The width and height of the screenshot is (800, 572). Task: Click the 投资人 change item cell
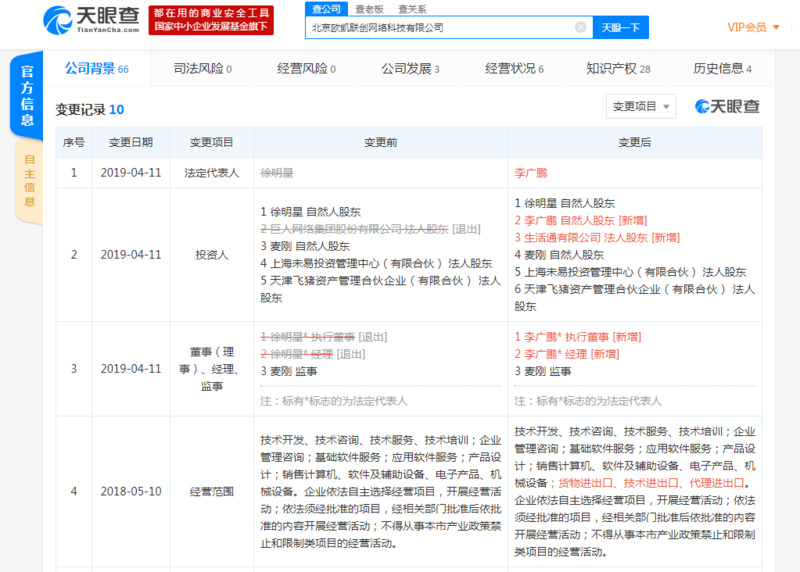212,255
